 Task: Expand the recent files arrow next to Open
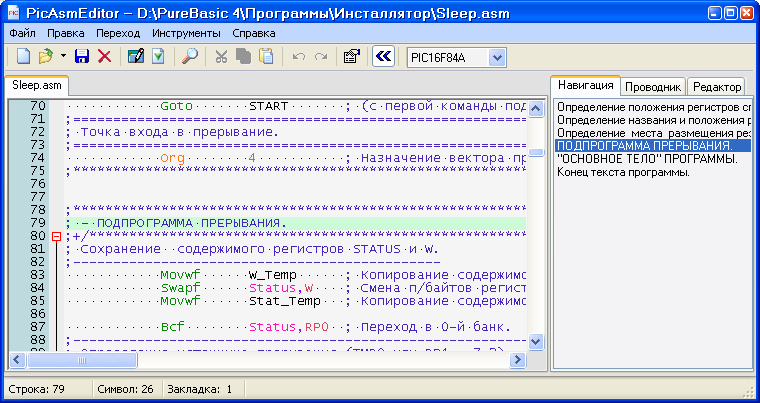[63, 57]
